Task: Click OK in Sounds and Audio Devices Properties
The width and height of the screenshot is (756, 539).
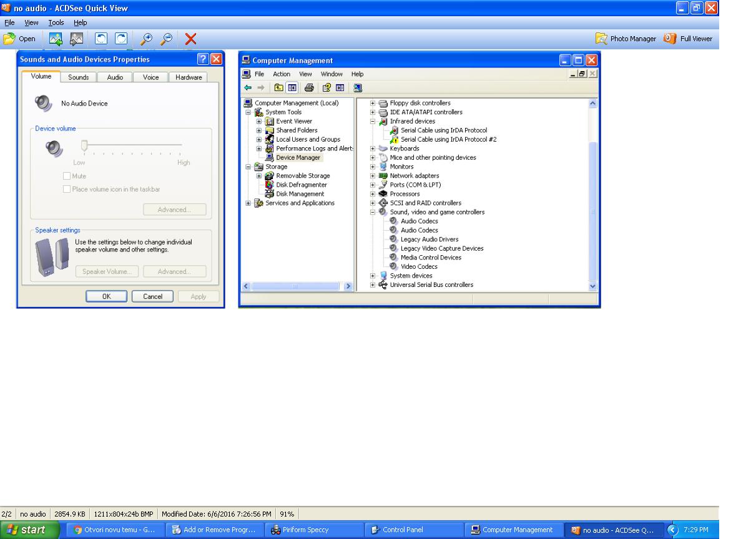Action: pyautogui.click(x=107, y=297)
